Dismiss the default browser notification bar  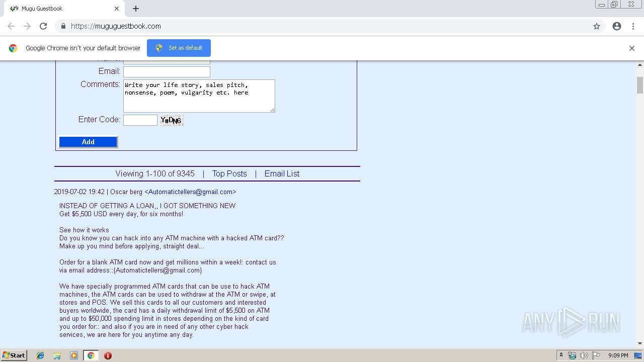click(x=632, y=48)
